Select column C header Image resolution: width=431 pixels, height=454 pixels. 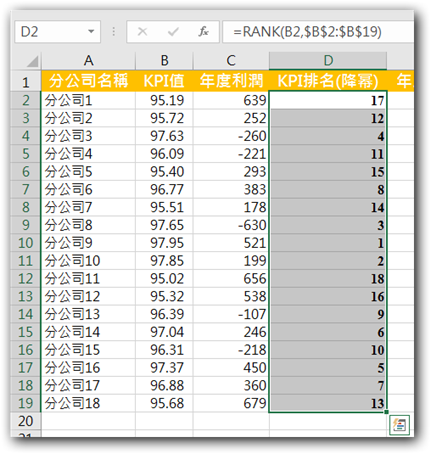231,61
